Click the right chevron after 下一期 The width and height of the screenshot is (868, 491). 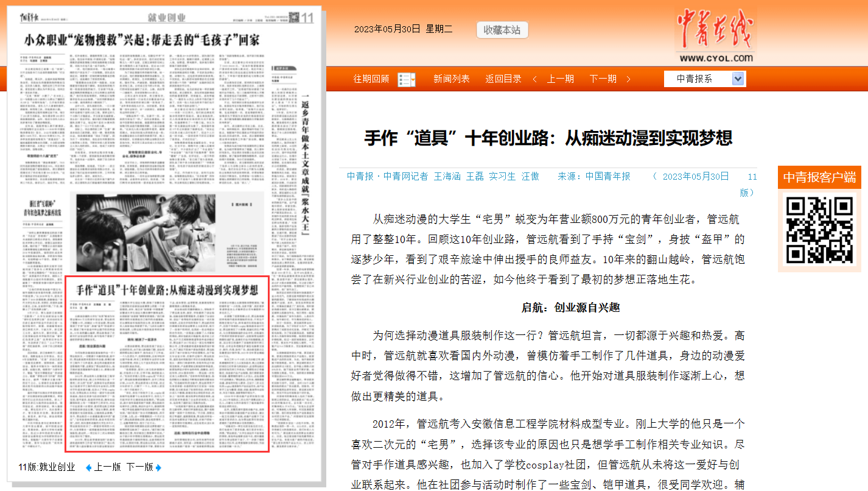pos(628,79)
